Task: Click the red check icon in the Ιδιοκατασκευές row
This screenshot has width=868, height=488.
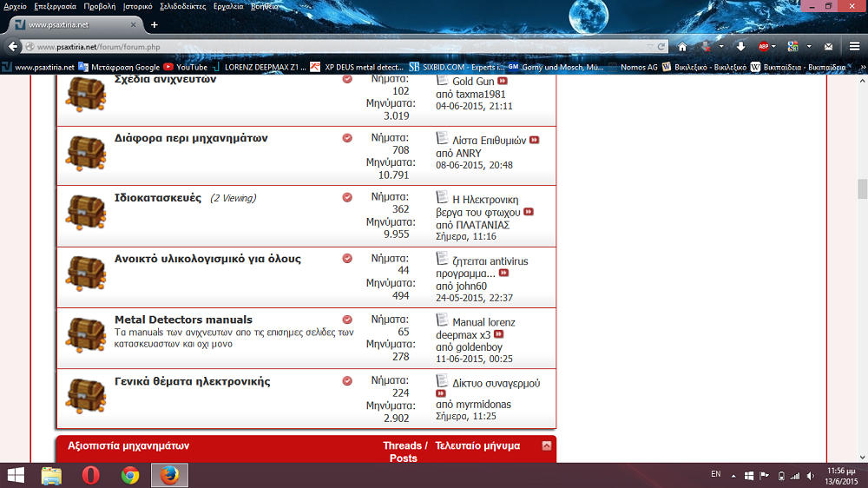Action: tap(347, 198)
